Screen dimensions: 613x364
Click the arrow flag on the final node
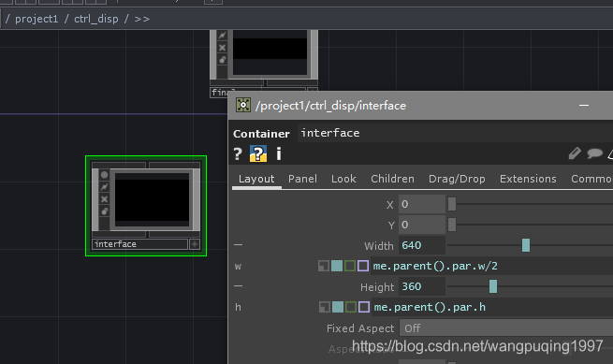(x=222, y=36)
